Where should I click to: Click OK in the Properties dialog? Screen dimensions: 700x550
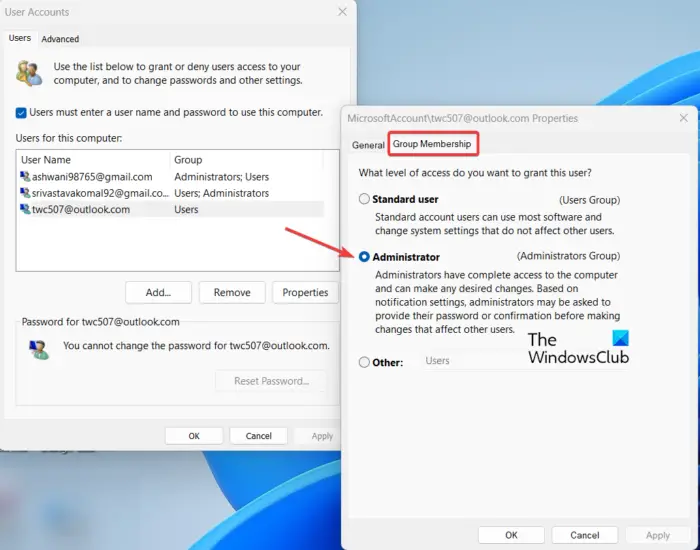click(x=511, y=535)
